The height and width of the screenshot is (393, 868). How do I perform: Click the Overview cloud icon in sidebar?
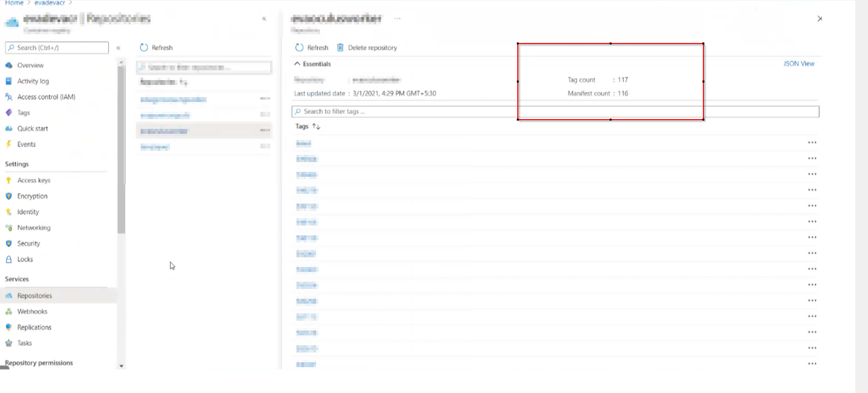pyautogui.click(x=9, y=65)
